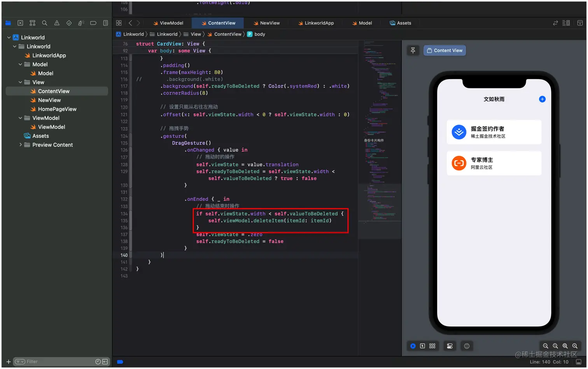Add a new file with plus button
This screenshot has height=369, width=588.
9,362
